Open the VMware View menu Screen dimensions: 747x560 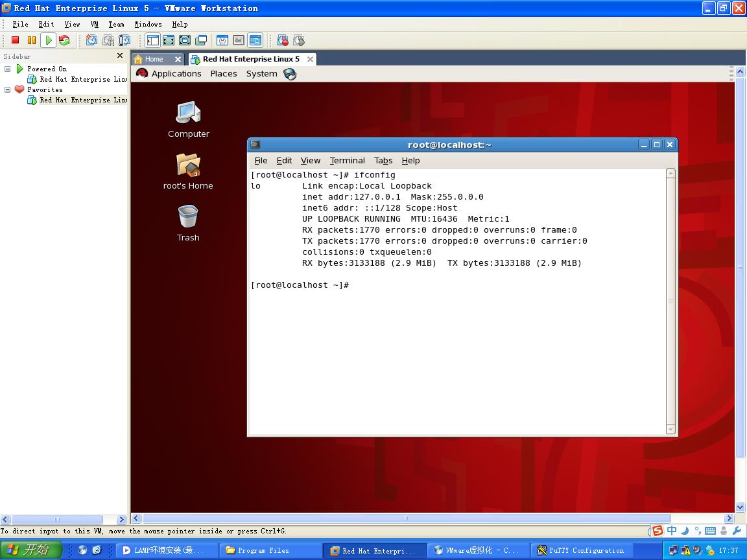(73, 24)
